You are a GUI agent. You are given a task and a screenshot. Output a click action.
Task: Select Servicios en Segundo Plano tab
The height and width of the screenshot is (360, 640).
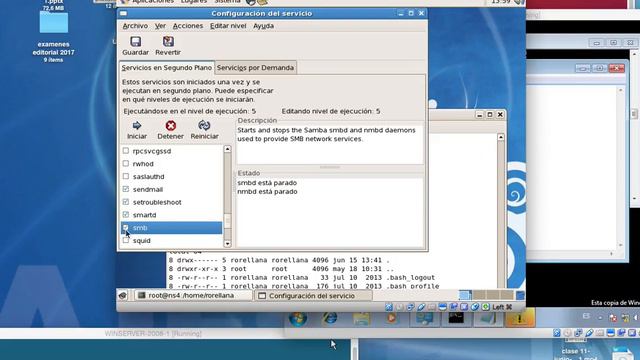[x=167, y=68]
